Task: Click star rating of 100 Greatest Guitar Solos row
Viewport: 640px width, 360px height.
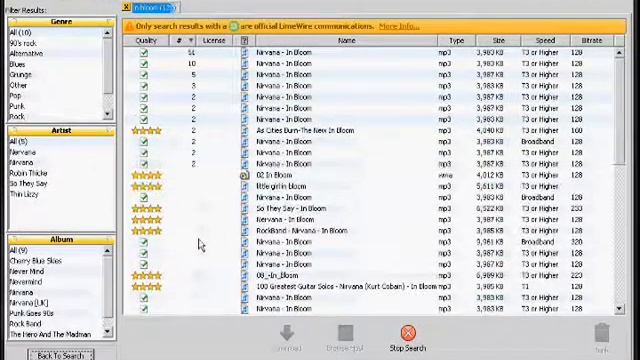Action: click(x=147, y=287)
